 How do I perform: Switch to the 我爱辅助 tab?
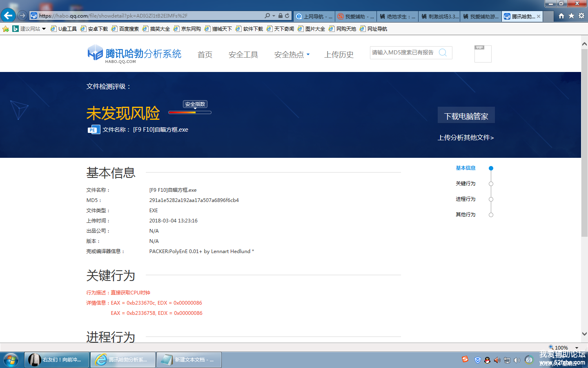[x=356, y=16]
